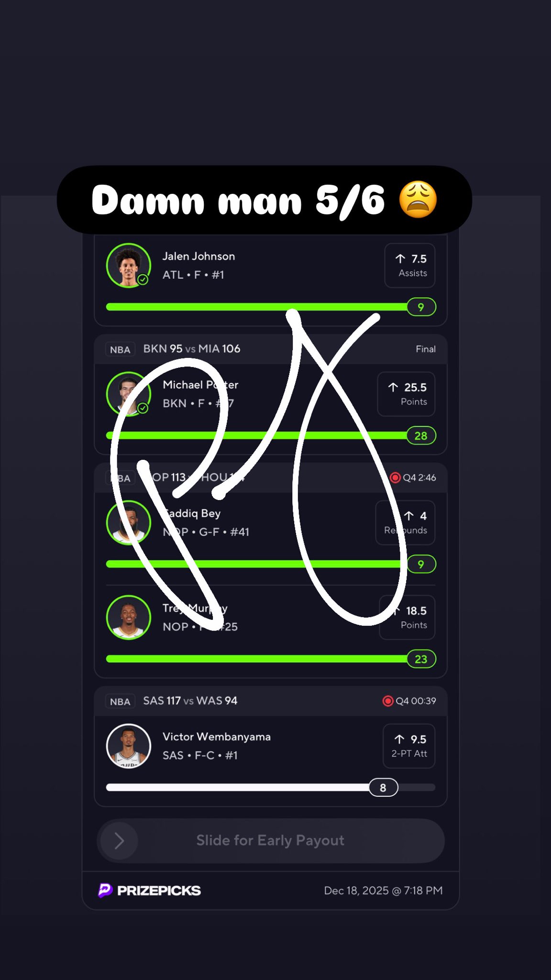Click the NBA tag beside BKN vs MIA
Image resolution: width=551 pixels, height=980 pixels.
(120, 349)
